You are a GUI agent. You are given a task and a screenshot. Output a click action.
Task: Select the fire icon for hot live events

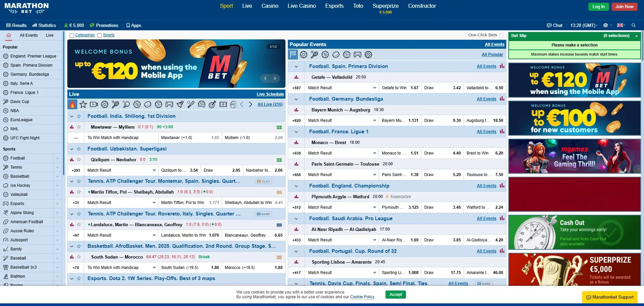72,104
